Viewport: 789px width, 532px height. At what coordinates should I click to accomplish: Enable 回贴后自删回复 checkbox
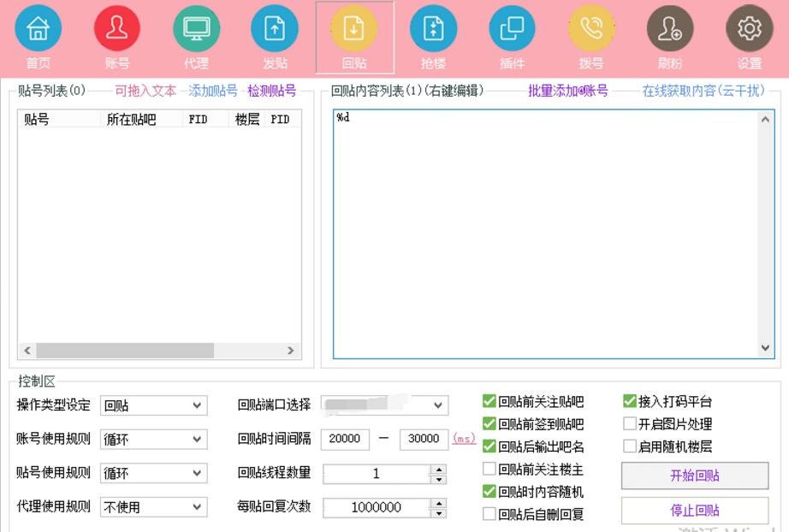tap(489, 514)
